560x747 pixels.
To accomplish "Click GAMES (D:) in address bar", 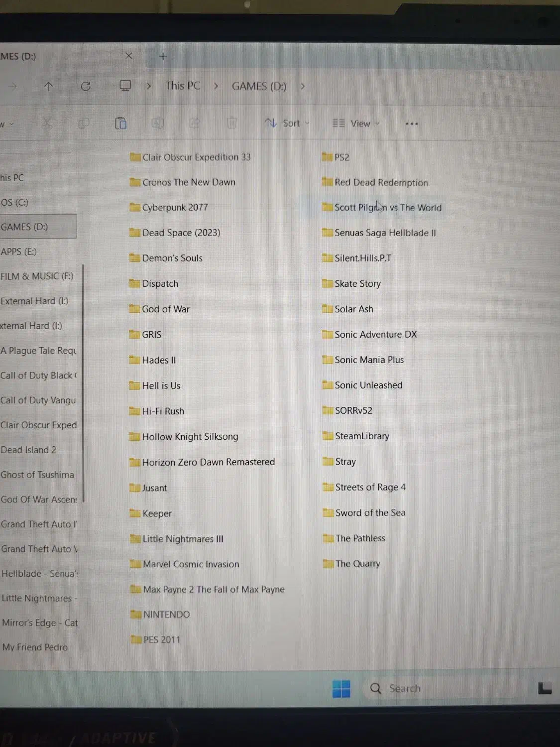I will pyautogui.click(x=259, y=86).
